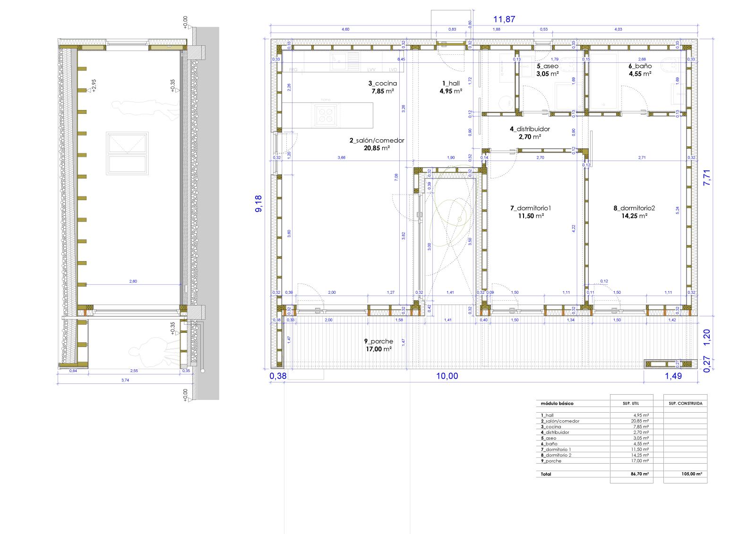
Task: Select the round washbasin symbol beside 5_aseo
Action: pyautogui.click(x=505, y=102)
